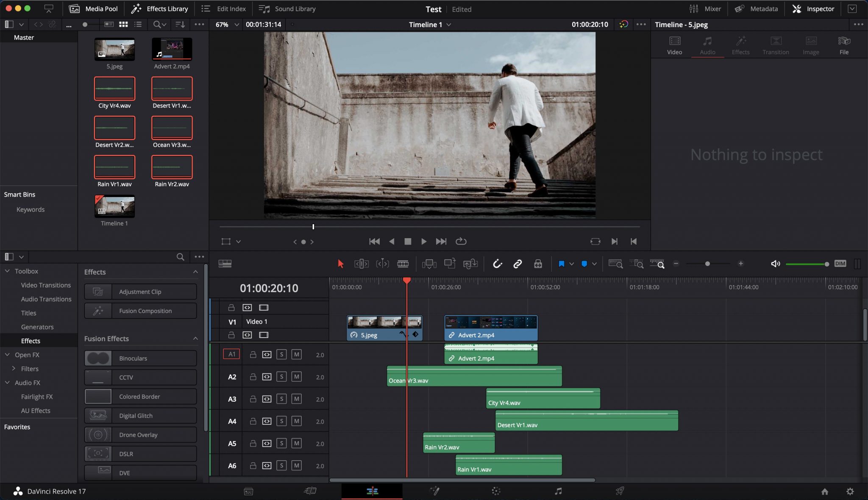Toggle Linked Selection in the timeline toolbar
This screenshot has width=868, height=500.
[x=517, y=264]
